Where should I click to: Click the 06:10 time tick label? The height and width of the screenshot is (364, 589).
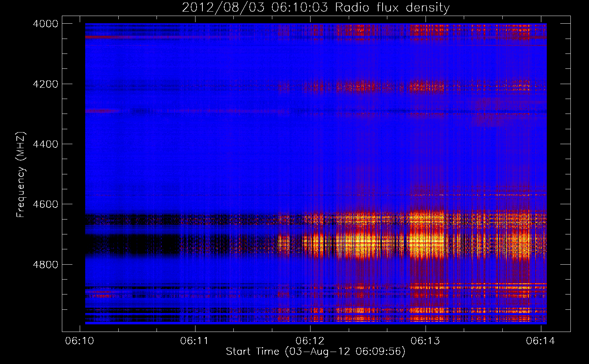coord(79,341)
